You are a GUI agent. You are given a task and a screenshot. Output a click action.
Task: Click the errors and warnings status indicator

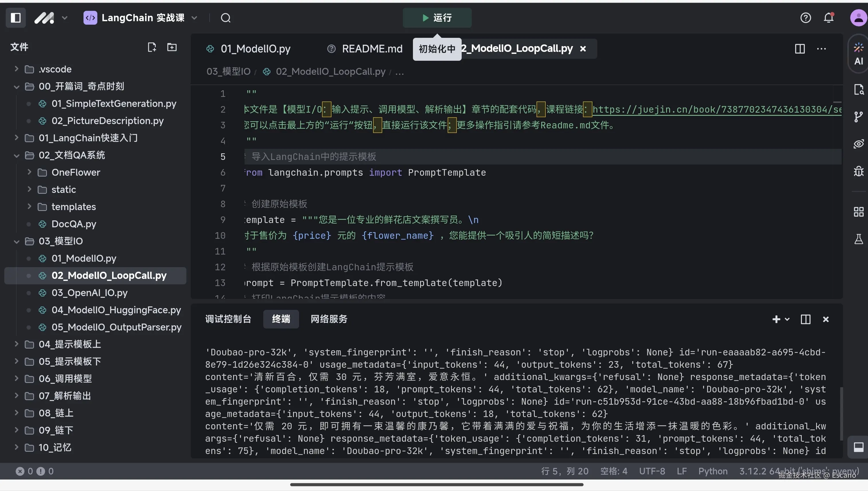(34, 471)
